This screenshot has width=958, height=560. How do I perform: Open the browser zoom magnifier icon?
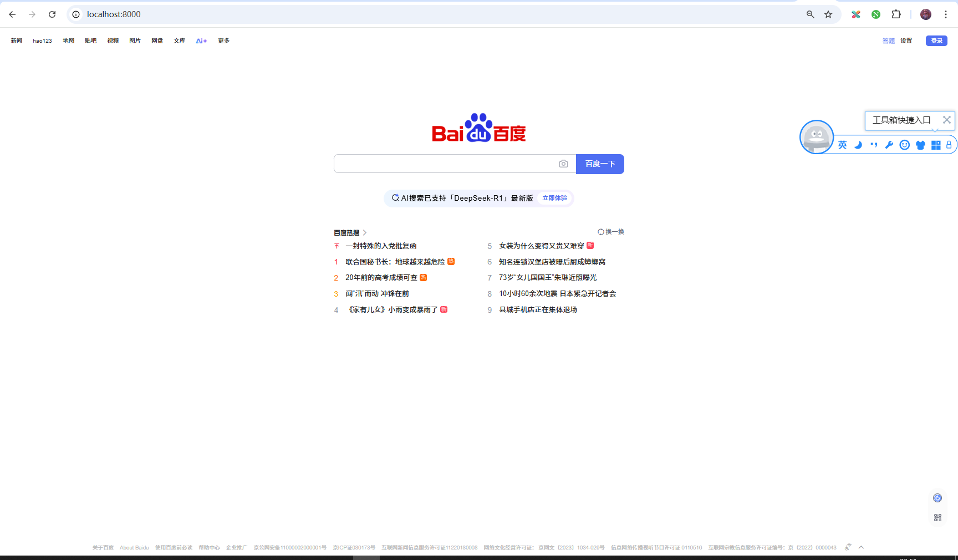point(811,14)
